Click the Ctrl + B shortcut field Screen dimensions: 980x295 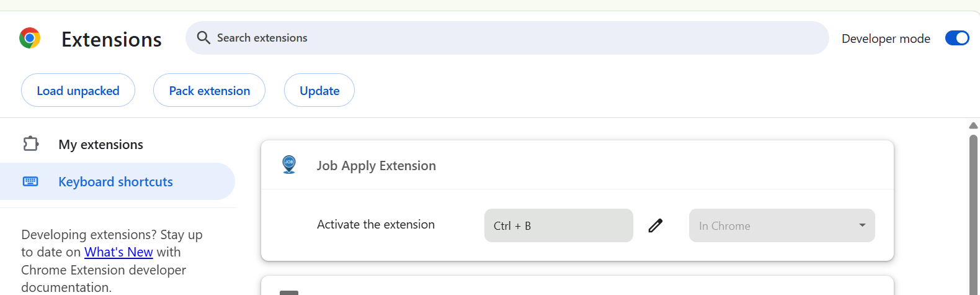(x=558, y=225)
